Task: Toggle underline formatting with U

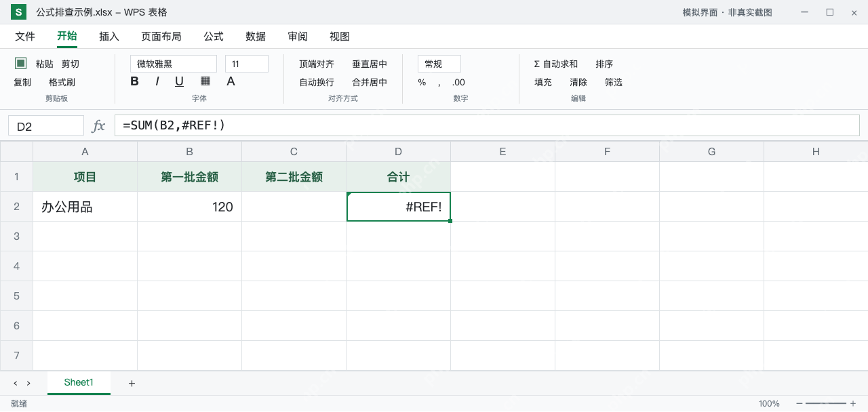Action: pos(179,81)
